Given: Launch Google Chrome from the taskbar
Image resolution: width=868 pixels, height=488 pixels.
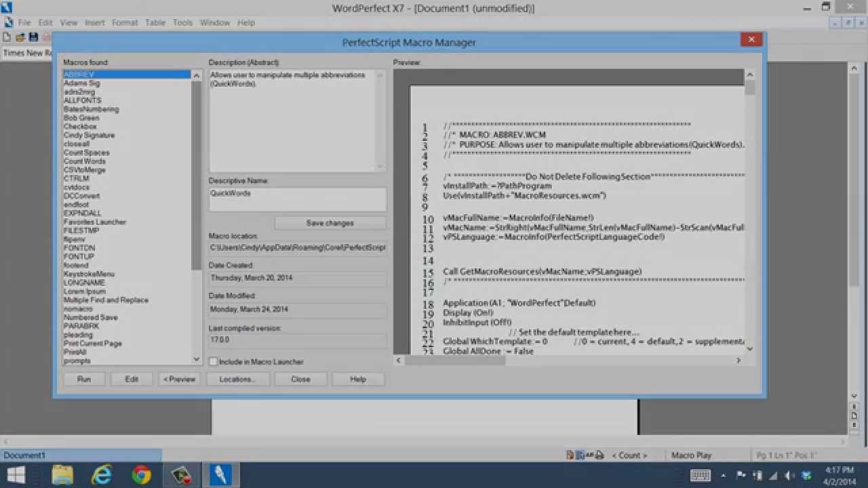Looking at the screenshot, I should coord(141,475).
